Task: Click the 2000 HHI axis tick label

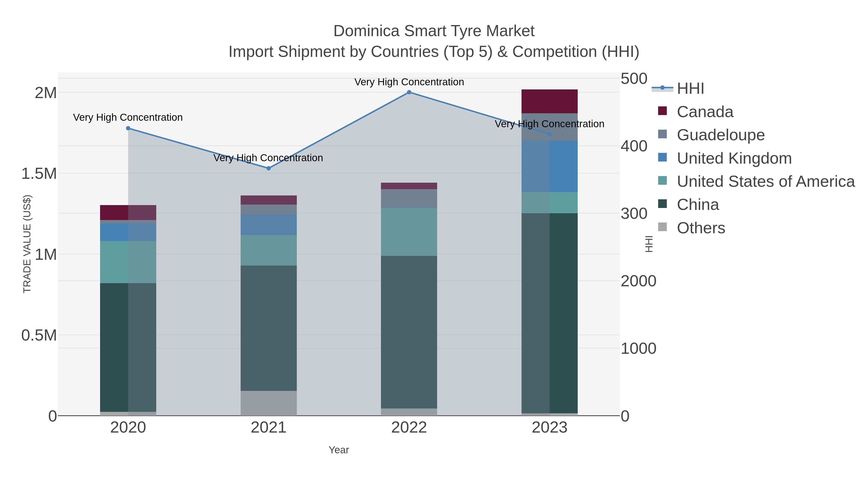Action: [638, 281]
